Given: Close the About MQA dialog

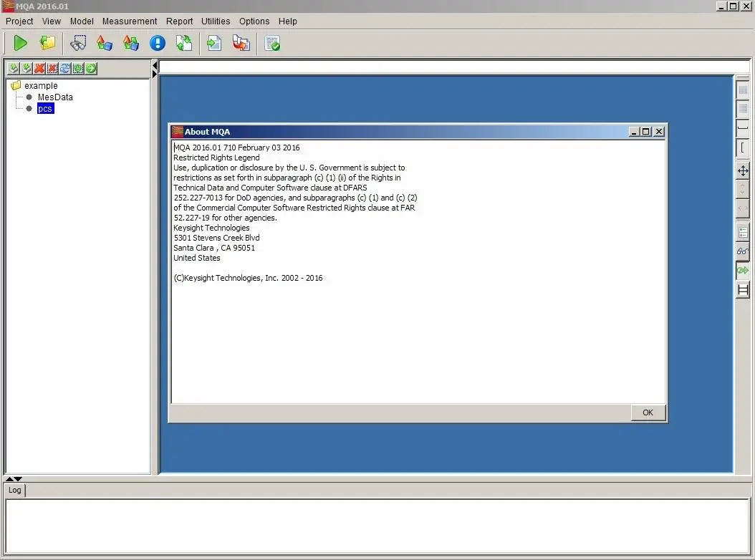Looking at the screenshot, I should 659,132.
